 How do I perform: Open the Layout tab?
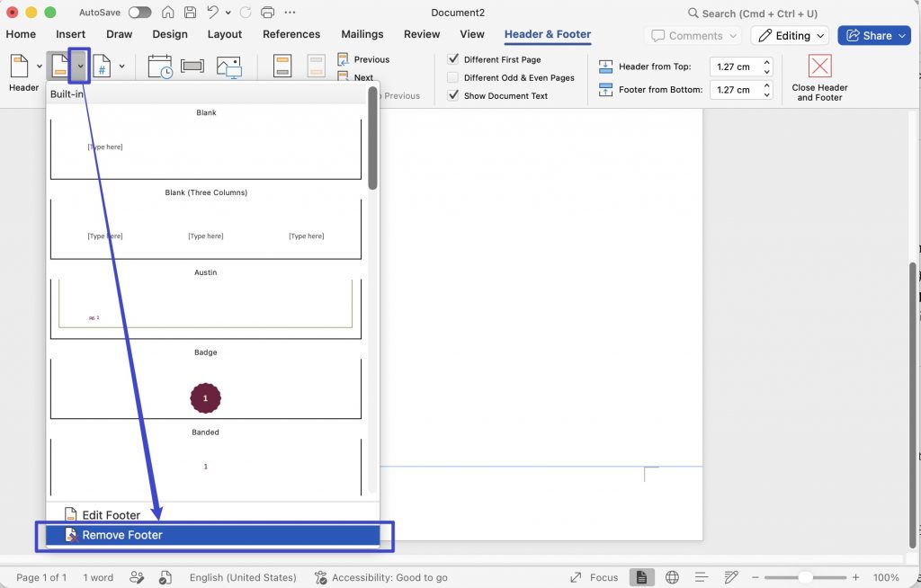pos(224,34)
